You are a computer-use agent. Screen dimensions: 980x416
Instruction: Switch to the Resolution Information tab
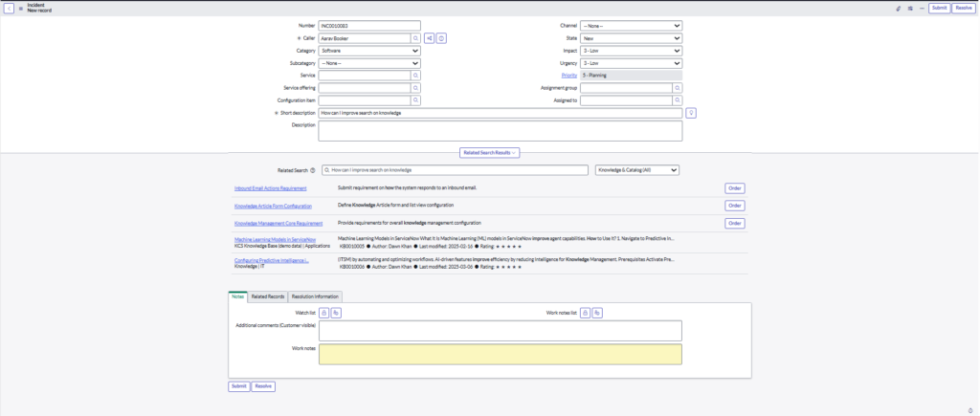(x=314, y=296)
